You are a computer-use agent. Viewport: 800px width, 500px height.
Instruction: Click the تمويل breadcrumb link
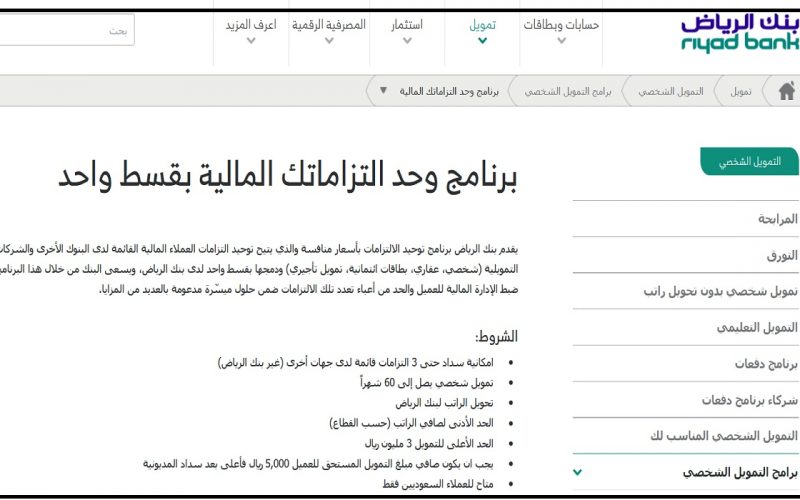tap(740, 91)
